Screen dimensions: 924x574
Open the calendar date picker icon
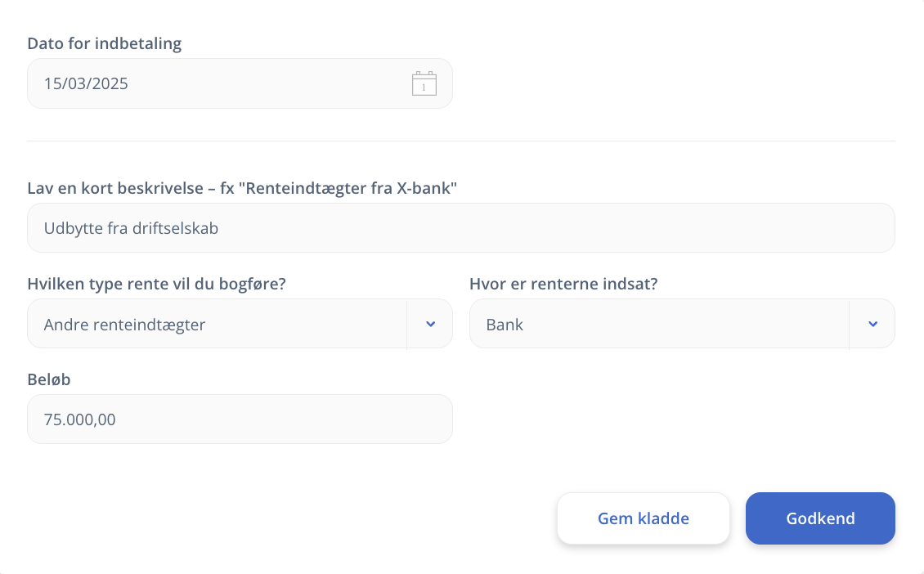[x=424, y=83]
